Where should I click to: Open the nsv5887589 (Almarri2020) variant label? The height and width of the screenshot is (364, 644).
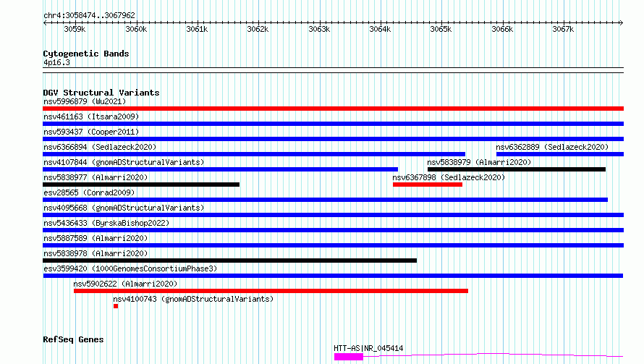[96, 238]
